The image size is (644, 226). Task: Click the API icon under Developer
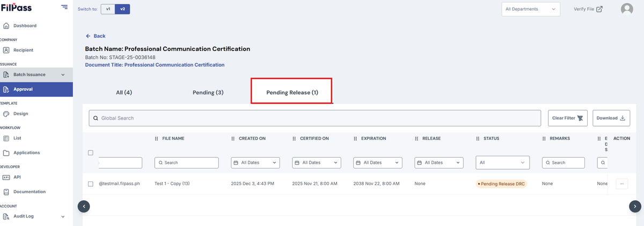[6, 177]
